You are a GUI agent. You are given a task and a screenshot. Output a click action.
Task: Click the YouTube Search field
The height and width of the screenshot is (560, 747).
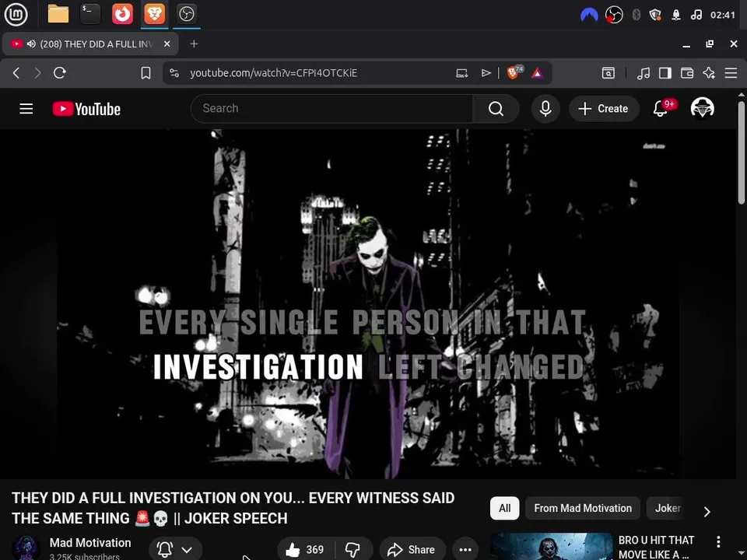332,109
